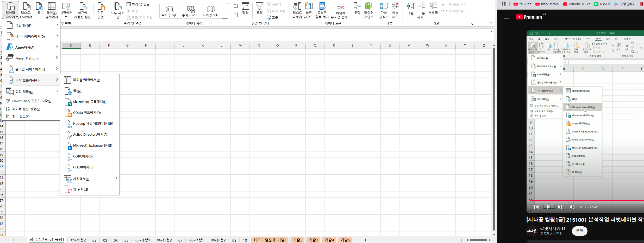
Task: Click 빠른 채우기 icon
Action: [x=309, y=6]
